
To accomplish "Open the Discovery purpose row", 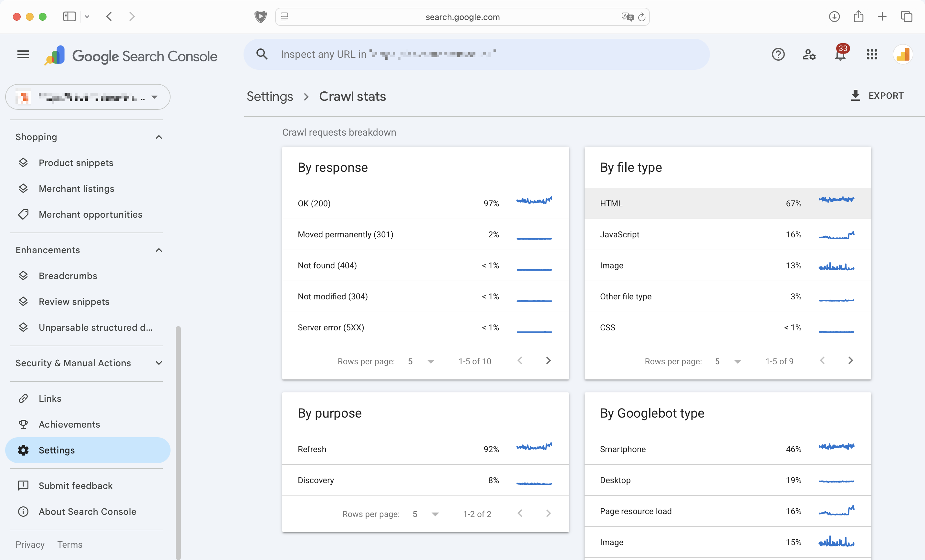I will 425,481.
